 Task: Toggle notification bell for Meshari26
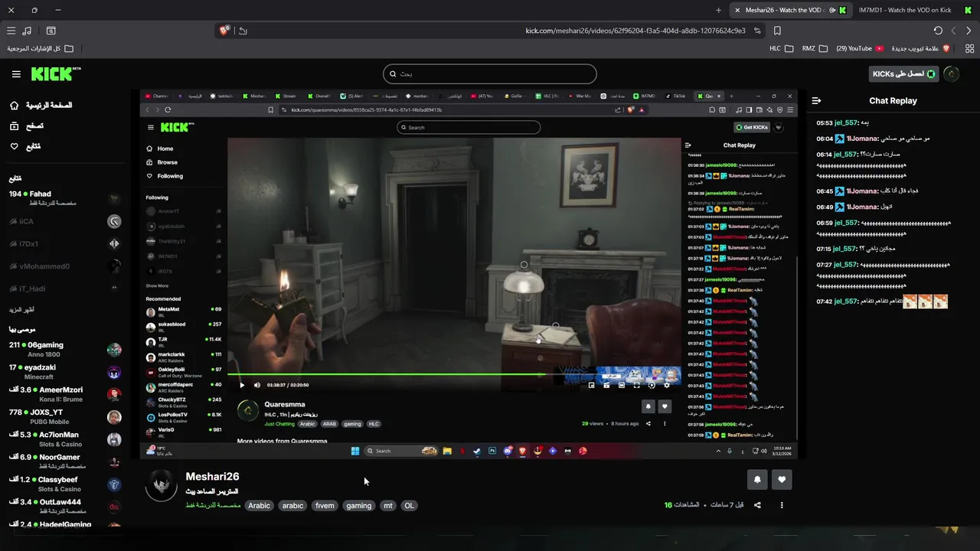(757, 480)
